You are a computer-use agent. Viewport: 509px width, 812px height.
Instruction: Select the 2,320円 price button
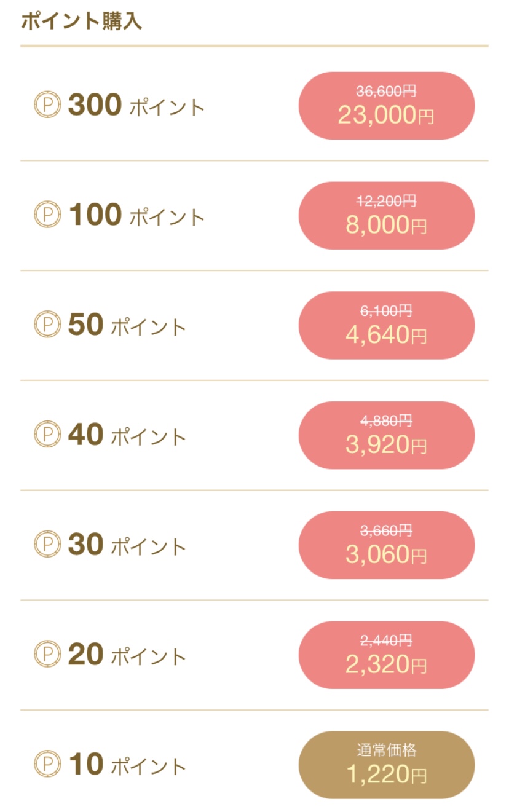[387, 655]
